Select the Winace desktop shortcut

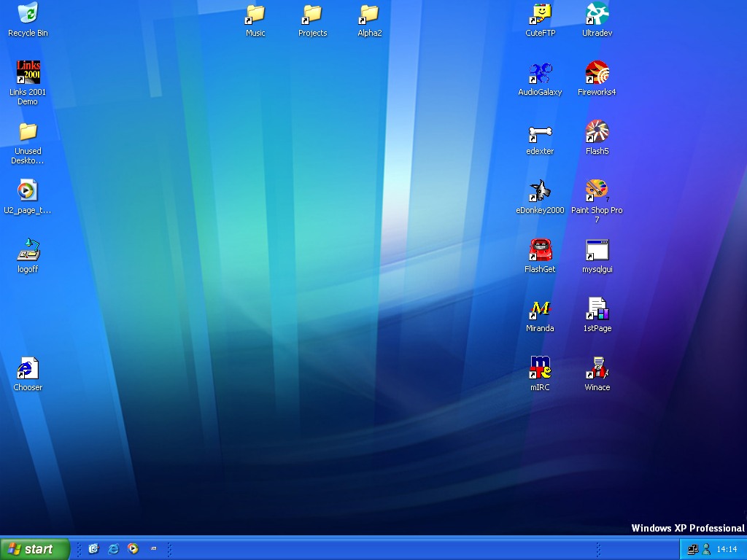597,368
